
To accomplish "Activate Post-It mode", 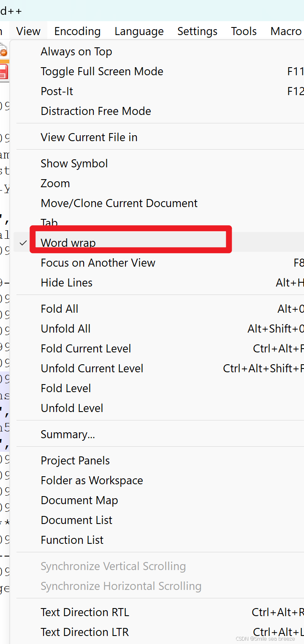I will pyautogui.click(x=57, y=91).
